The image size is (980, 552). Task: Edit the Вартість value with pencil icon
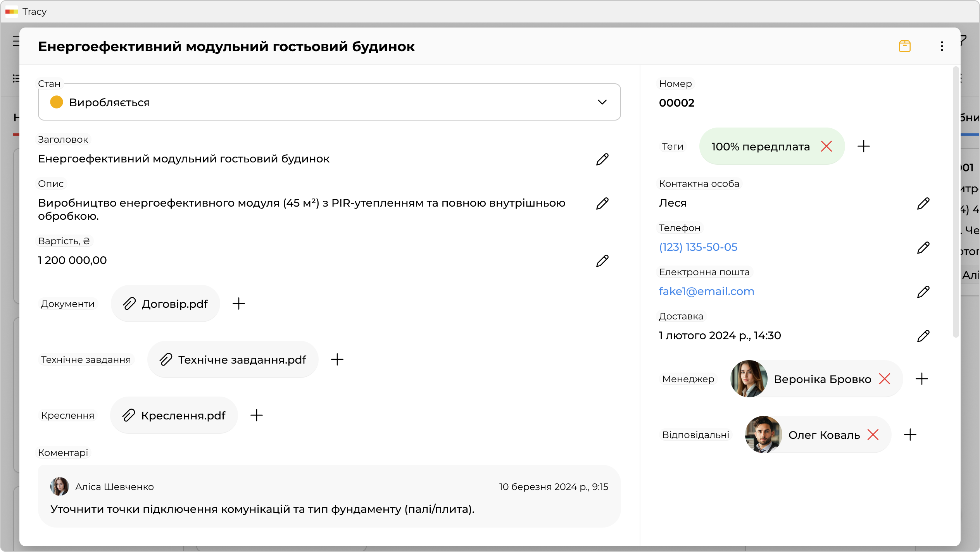(602, 260)
